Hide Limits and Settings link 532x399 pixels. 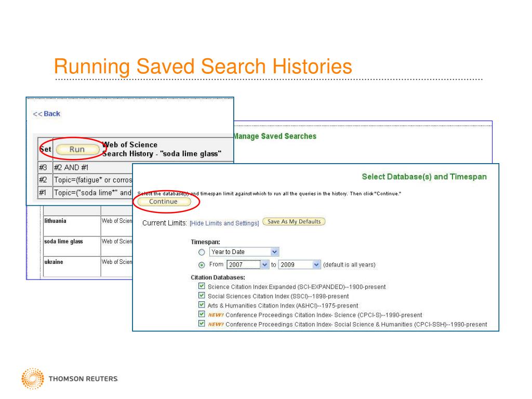[x=224, y=223]
